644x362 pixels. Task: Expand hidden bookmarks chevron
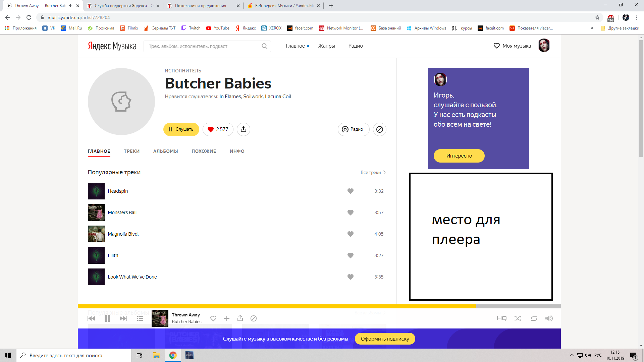592,28
